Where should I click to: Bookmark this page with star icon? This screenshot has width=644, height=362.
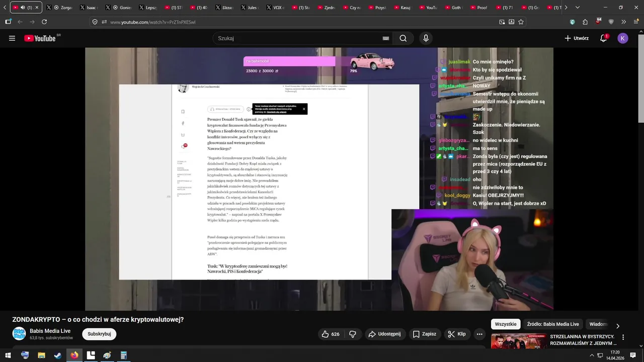pos(521,22)
